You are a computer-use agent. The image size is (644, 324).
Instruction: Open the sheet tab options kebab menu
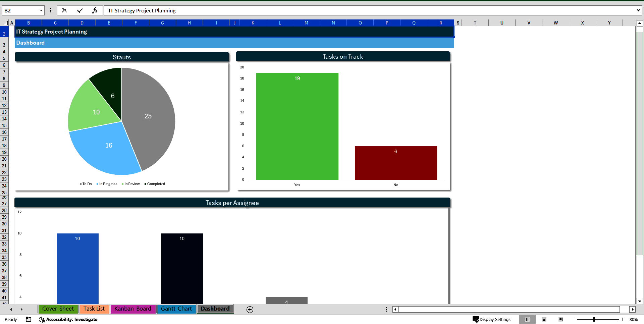[x=386, y=309]
